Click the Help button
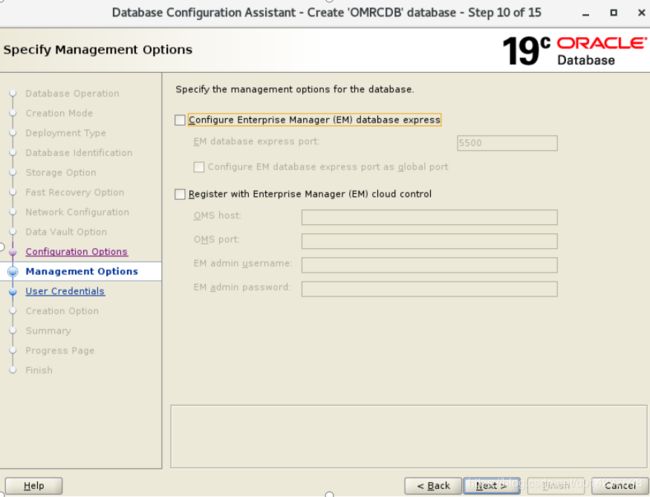Screen dimensions: 650x497 click(x=34, y=486)
